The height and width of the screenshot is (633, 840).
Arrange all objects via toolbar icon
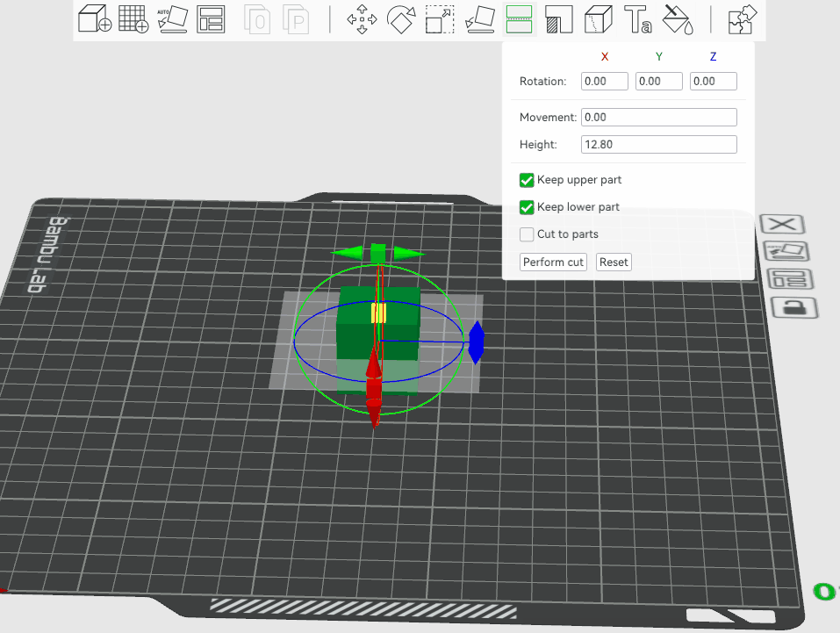point(211,19)
